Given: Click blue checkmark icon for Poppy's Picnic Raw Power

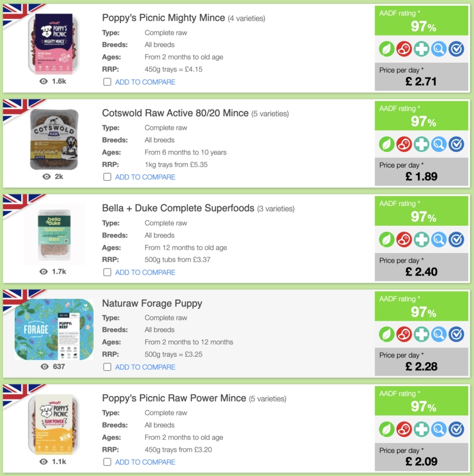Looking at the screenshot, I should pyautogui.click(x=456, y=429).
